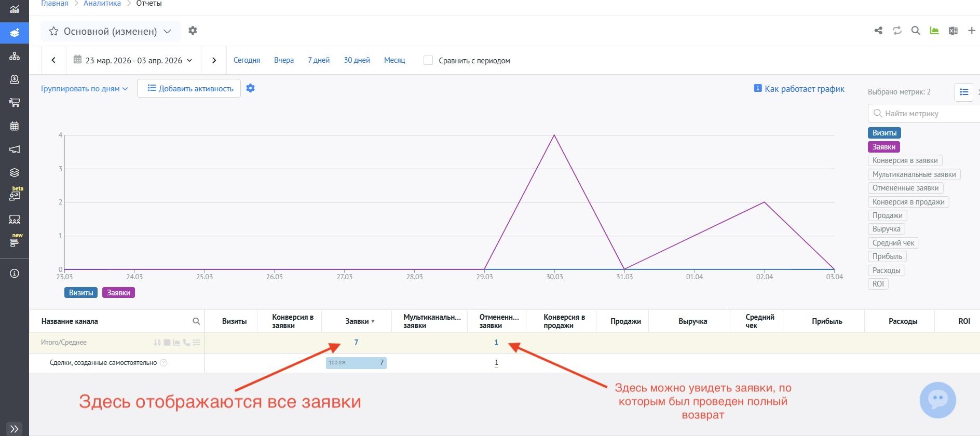Click the phone icon in Итого/Среднее row
The height and width of the screenshot is (436, 980).
point(186,343)
